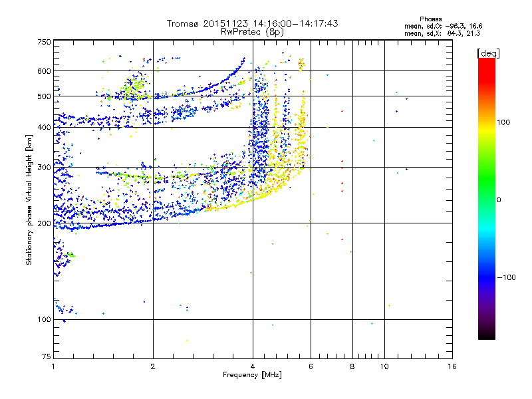Click the x-axis tick label '2'
The image size is (532, 399).
(x=153, y=366)
